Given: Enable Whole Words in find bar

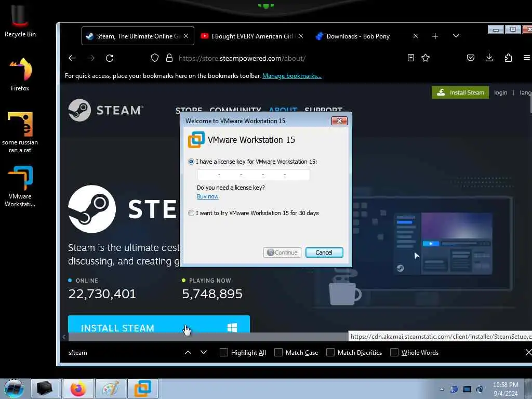Looking at the screenshot, I should [x=394, y=353].
